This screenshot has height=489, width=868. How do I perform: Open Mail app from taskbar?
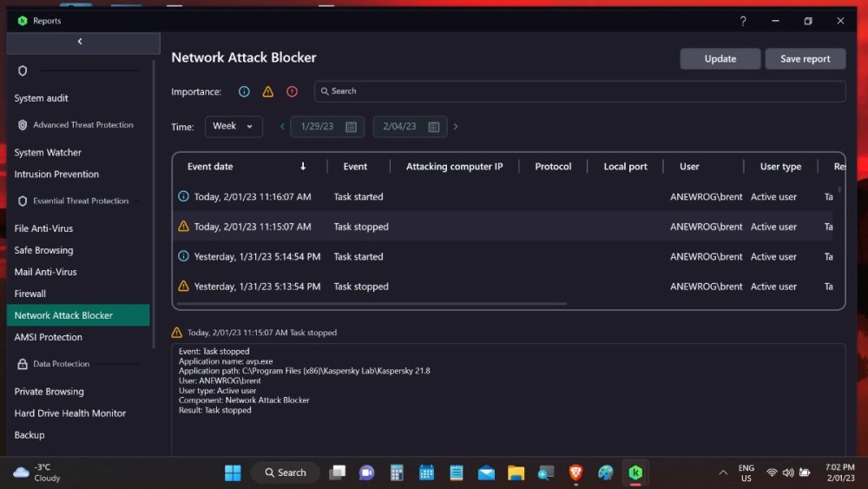[486, 473]
